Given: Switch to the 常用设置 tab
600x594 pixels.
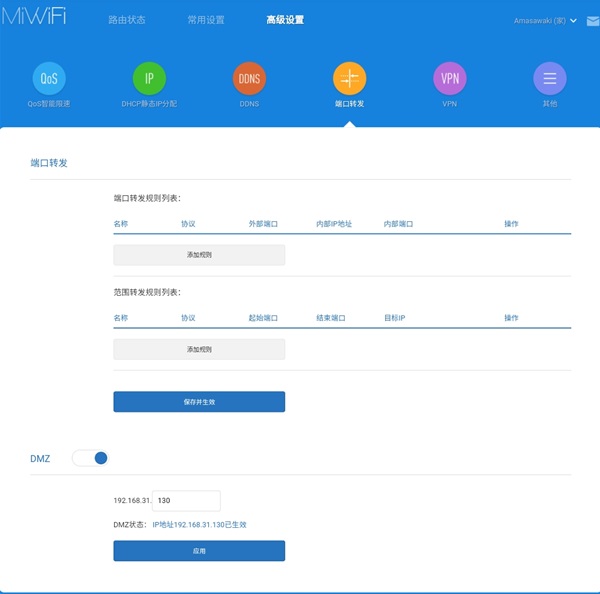Looking at the screenshot, I should point(205,20).
